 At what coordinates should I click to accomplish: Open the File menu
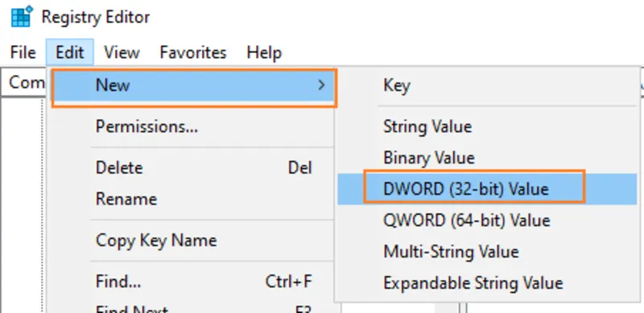click(23, 52)
